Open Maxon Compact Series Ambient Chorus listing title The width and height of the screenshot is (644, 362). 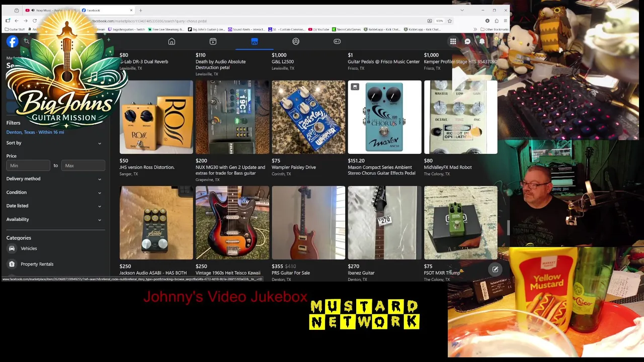(381, 170)
